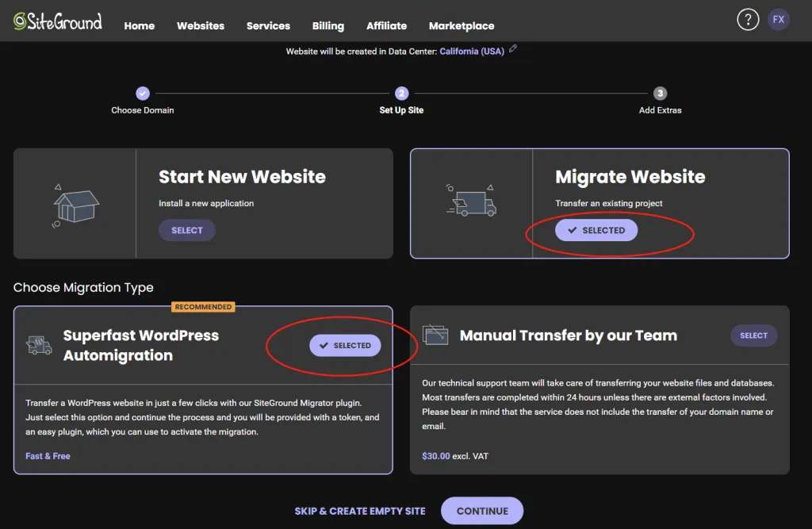Click the SiteGround logo

coord(57,21)
